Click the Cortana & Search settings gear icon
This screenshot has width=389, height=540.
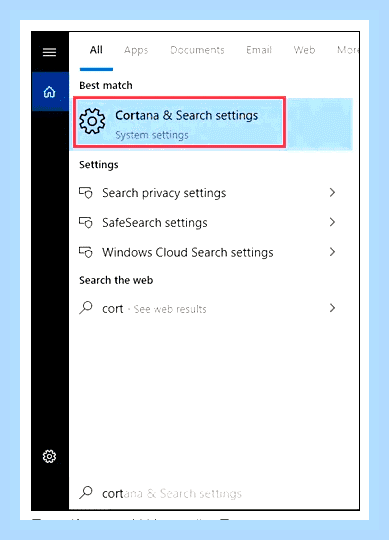click(92, 121)
